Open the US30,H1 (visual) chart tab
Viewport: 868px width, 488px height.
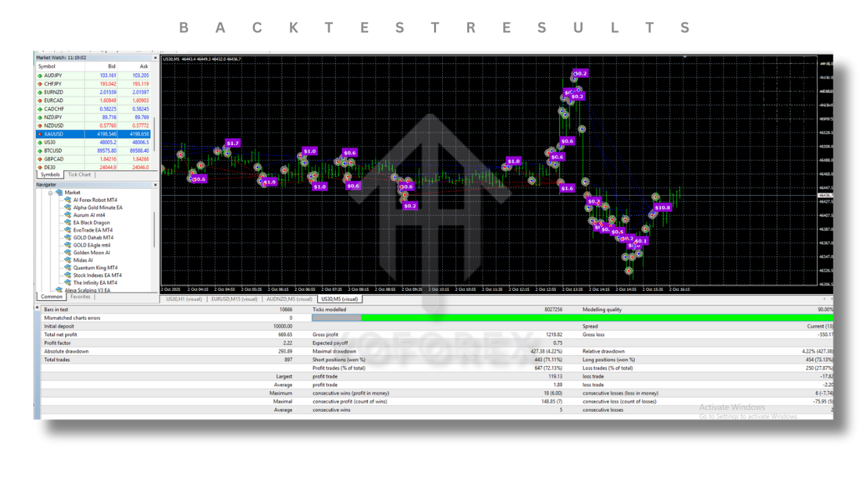184,299
